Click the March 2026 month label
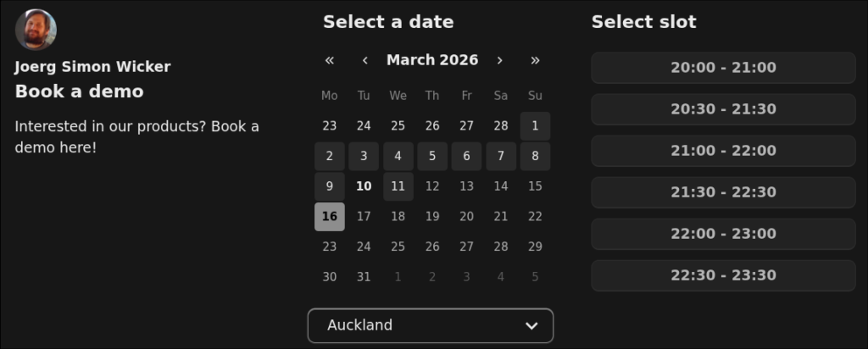Viewport: 868px width, 349px height. click(x=432, y=60)
